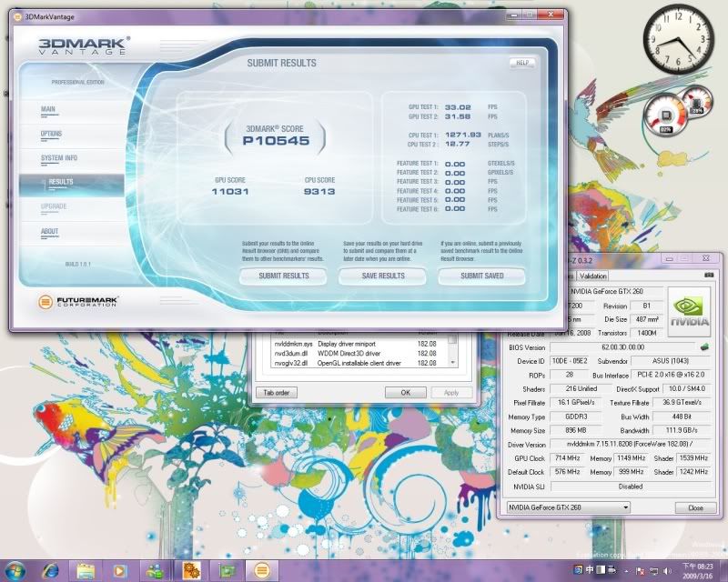
Task: Show hidden tray icons arrow
Action: 626,571
